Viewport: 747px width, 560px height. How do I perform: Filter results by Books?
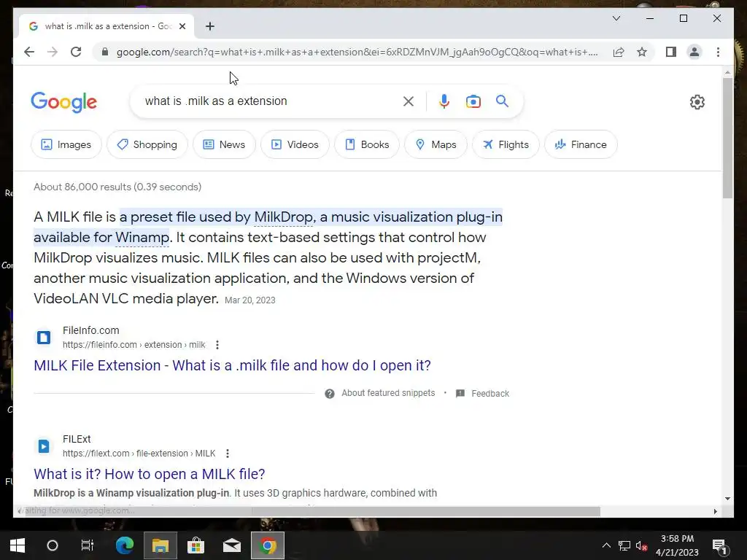(367, 144)
